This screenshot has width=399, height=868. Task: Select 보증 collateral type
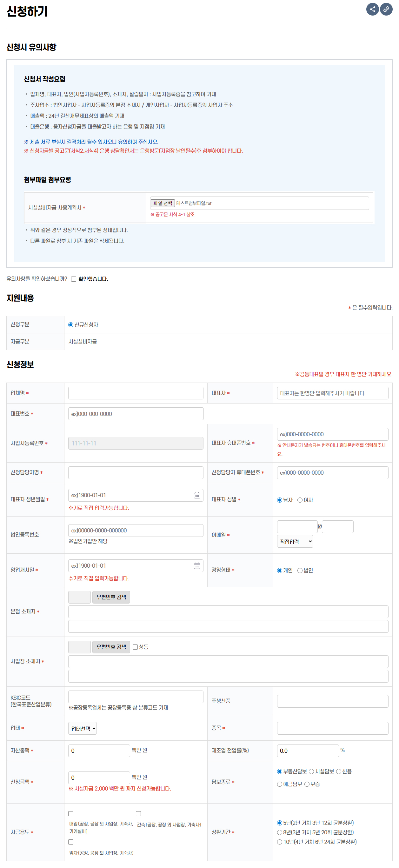point(307,784)
